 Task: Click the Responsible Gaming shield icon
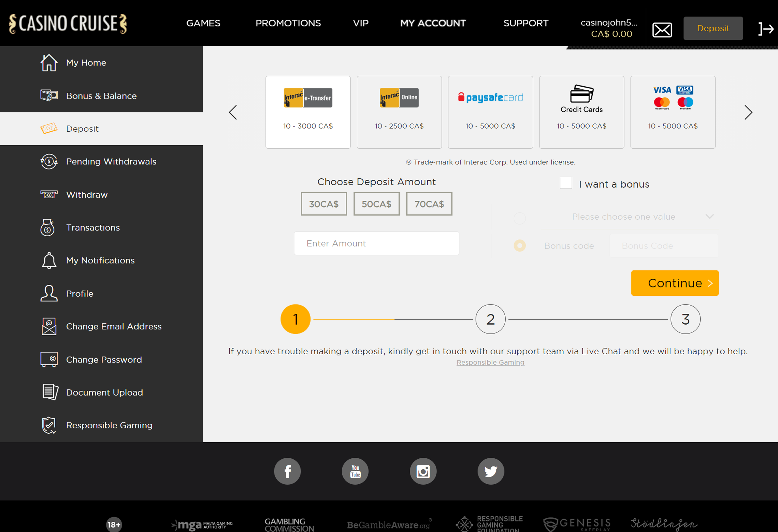pos(49,425)
